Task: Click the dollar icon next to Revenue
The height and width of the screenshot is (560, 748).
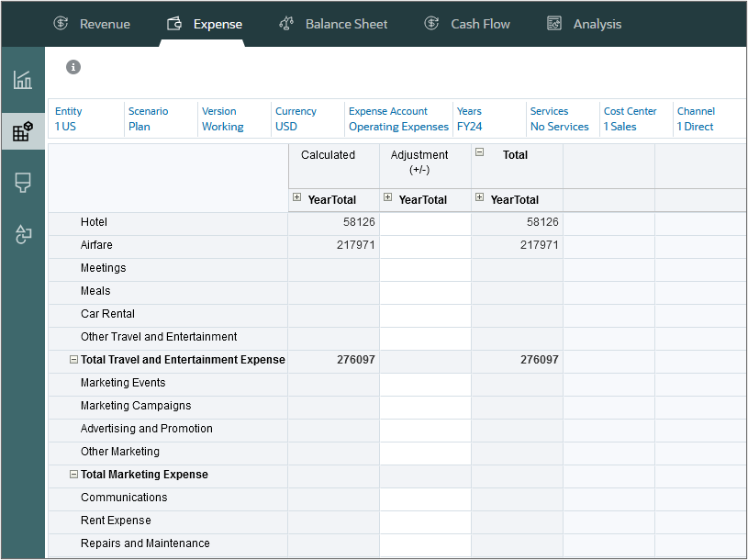Action: pos(61,24)
